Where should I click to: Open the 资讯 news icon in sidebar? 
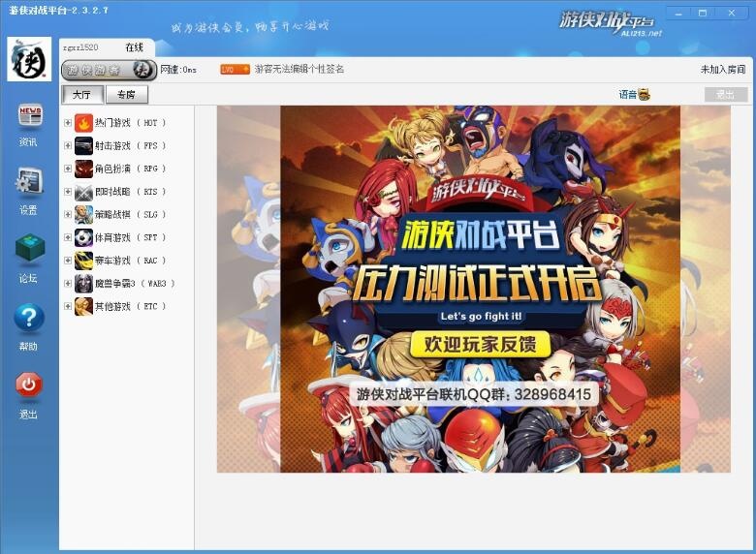point(29,116)
